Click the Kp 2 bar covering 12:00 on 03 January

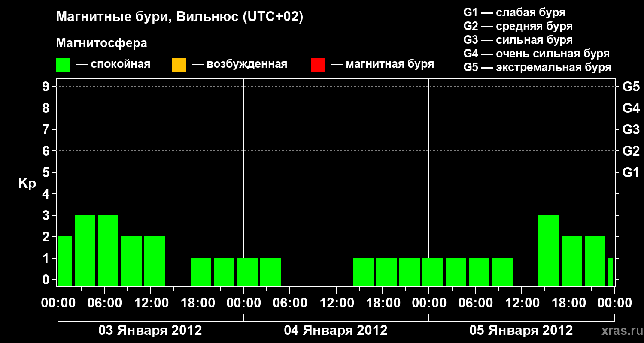[155, 261]
